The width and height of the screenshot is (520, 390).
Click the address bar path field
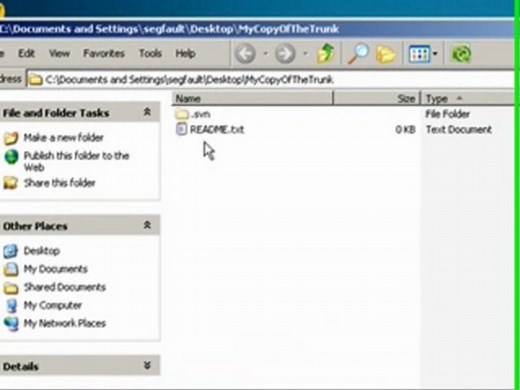270,80
